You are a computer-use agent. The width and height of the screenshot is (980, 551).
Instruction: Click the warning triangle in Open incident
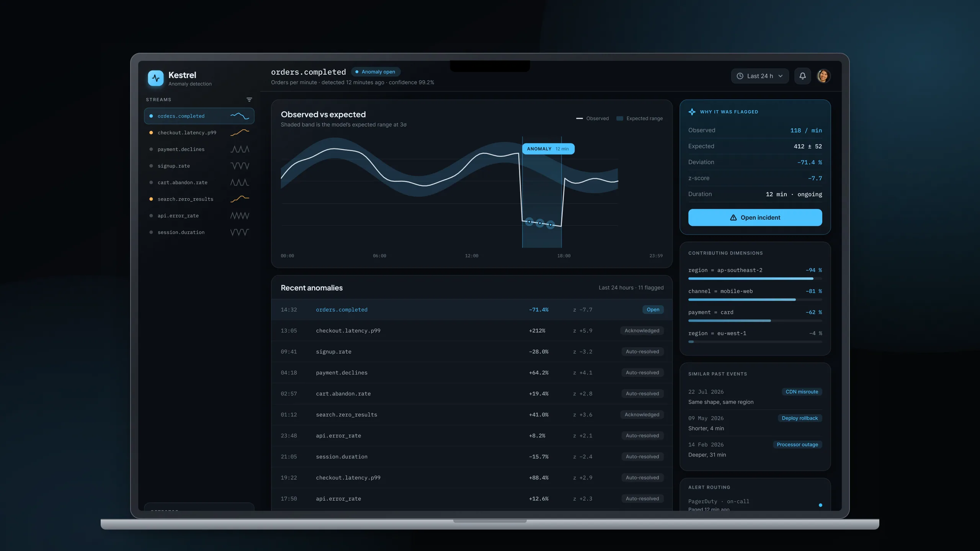tap(733, 217)
